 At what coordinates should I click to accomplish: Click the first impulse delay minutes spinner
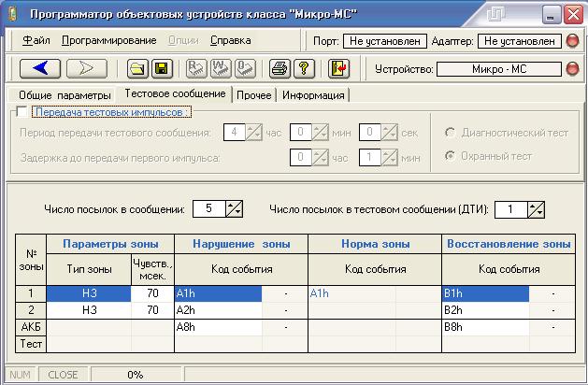[x=389, y=157]
